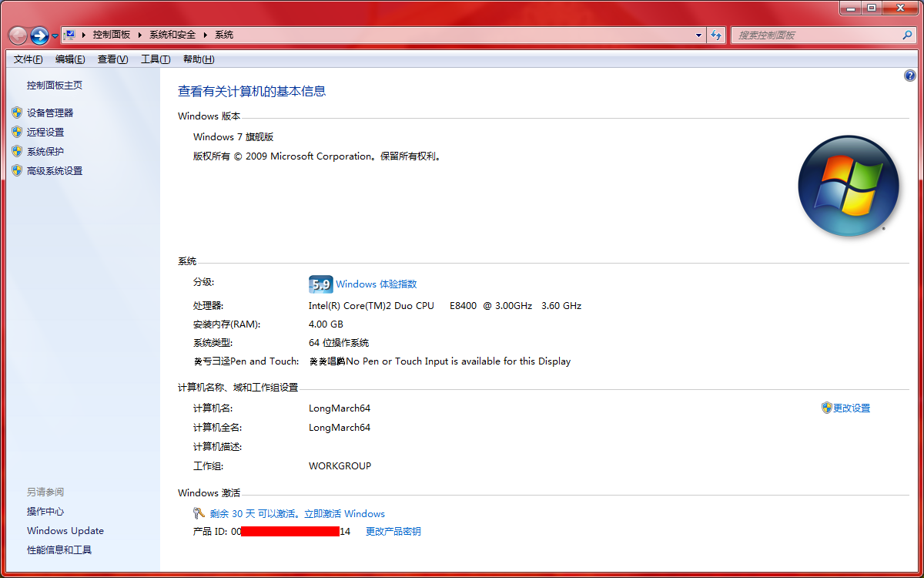The width and height of the screenshot is (924, 578).
Task: Click 更改产品密钥 link
Action: tap(393, 531)
